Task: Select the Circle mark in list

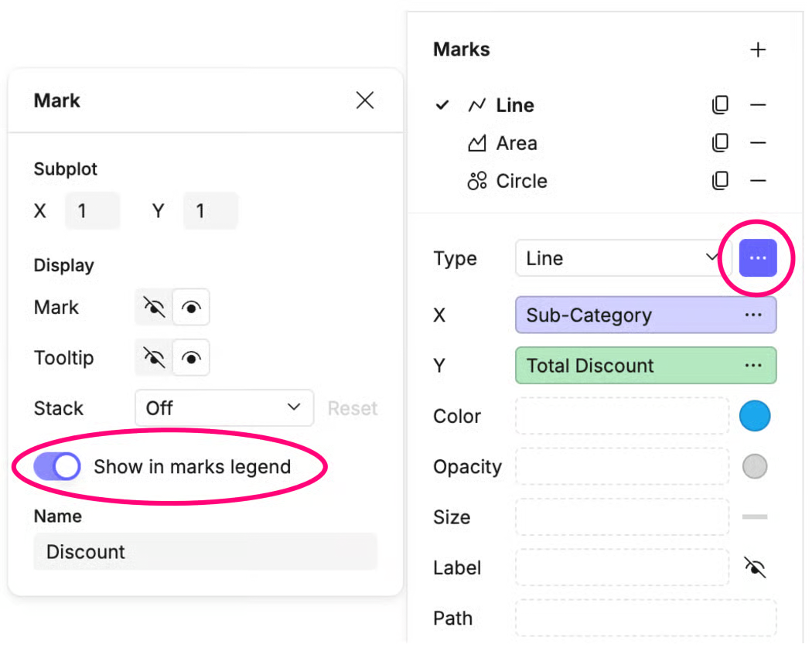Action: (521, 181)
